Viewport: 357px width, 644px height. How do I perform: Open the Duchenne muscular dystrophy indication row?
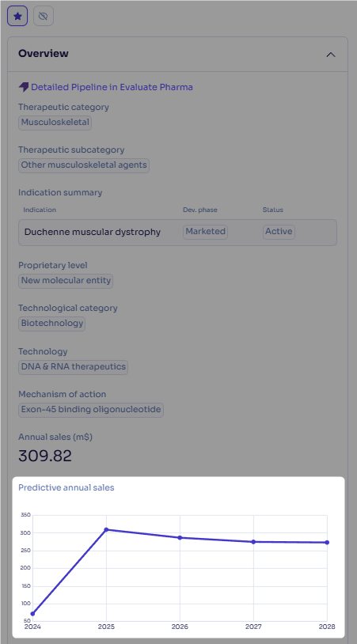coord(177,233)
